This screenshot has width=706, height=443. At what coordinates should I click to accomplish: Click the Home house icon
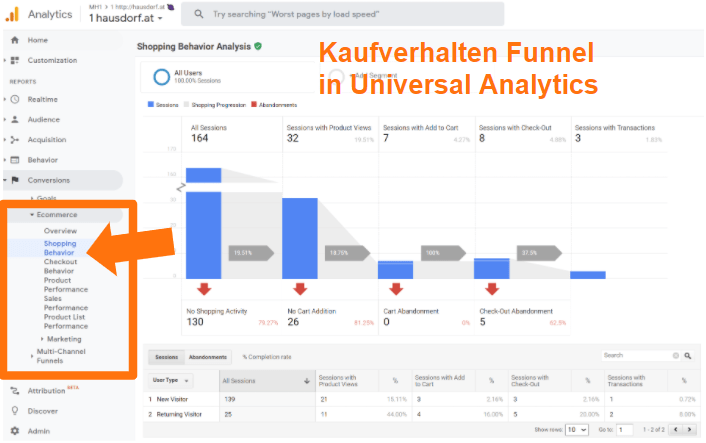pyautogui.click(x=15, y=40)
